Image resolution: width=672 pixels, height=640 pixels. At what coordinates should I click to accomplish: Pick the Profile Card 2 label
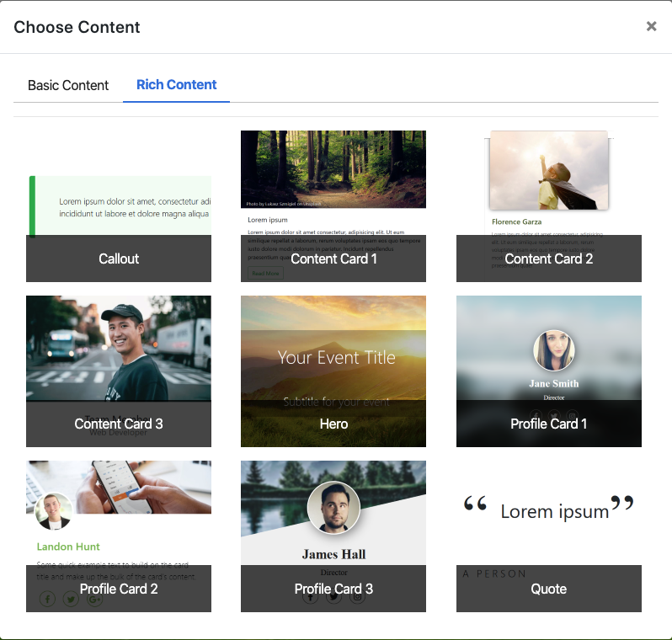click(119, 589)
